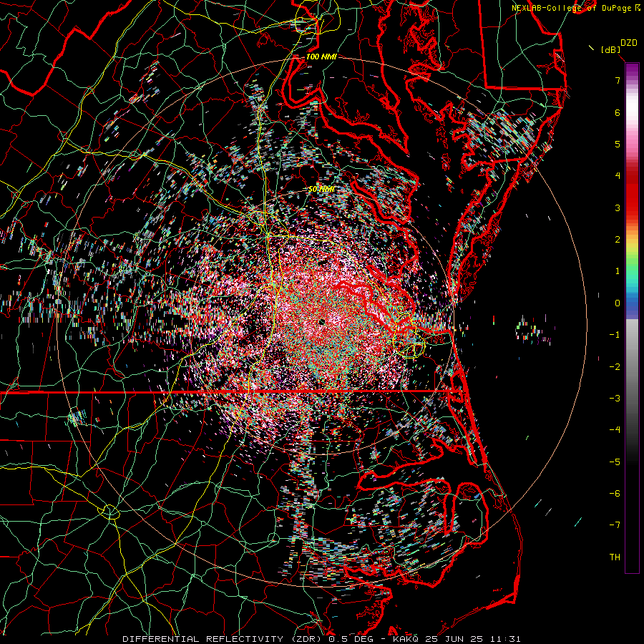Click the [dB] units label

coord(610,50)
